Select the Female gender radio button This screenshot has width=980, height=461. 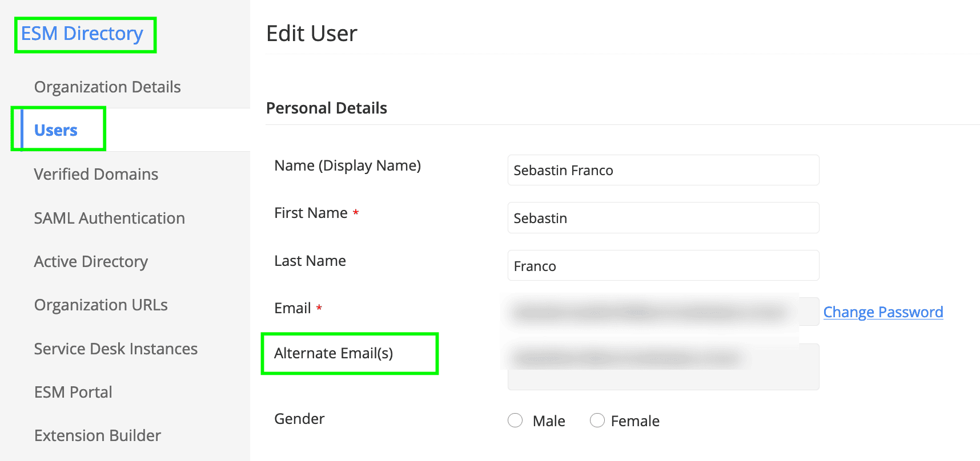pos(597,420)
